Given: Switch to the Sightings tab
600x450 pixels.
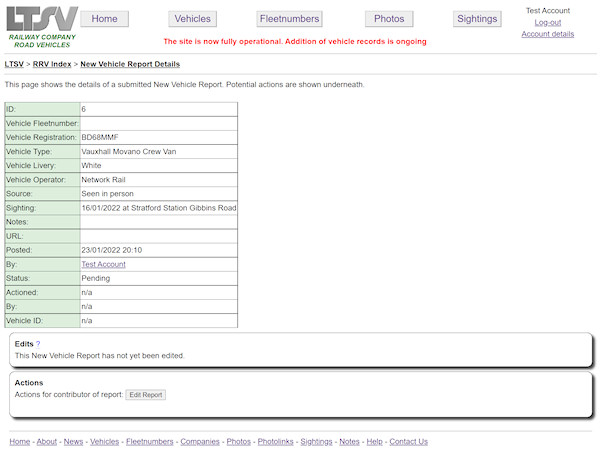Looking at the screenshot, I should point(476,19).
